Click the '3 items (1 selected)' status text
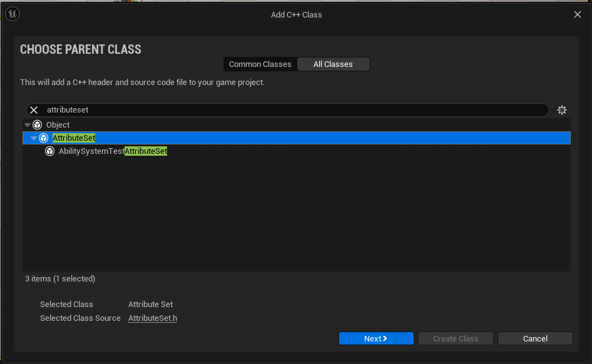 (60, 279)
